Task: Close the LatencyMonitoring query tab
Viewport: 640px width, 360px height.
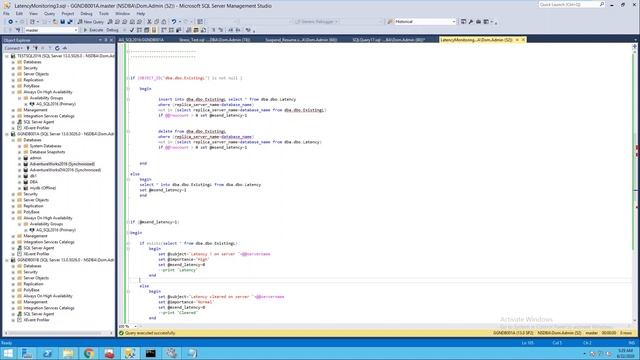Action: tap(523, 40)
